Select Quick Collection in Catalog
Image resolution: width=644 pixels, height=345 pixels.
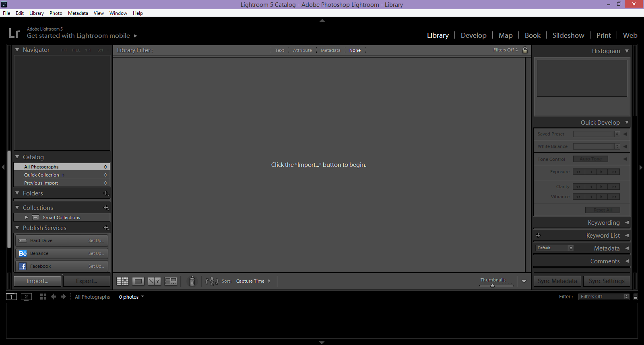coord(41,175)
